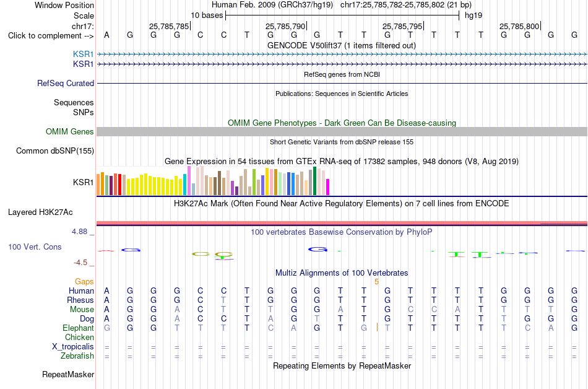Open Short Genetic Variants from dbSNP title
The height and width of the screenshot is (389, 588).
coord(342,142)
